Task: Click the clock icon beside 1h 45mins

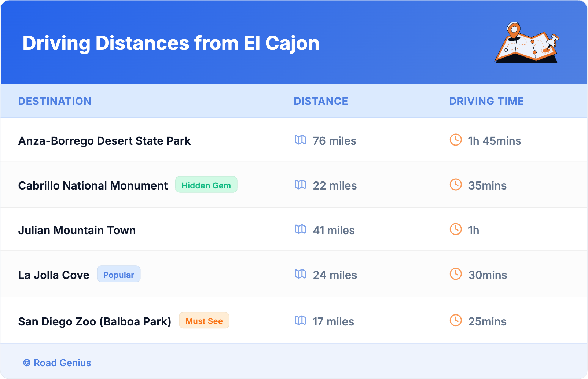Action: 456,140
